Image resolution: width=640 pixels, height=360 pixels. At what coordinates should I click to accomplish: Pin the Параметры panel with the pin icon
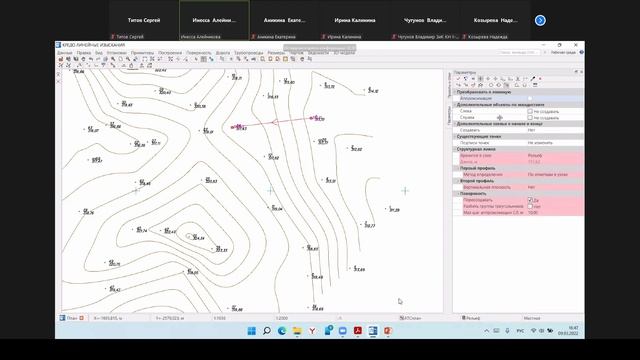point(576,72)
